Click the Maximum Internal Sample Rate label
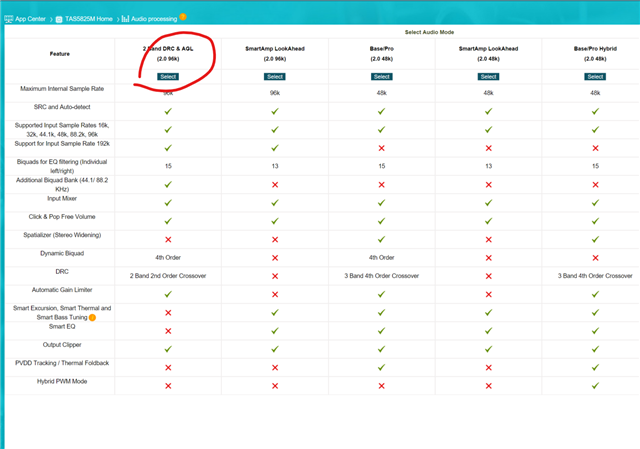Viewport: 640px width, 449px height. [x=62, y=89]
